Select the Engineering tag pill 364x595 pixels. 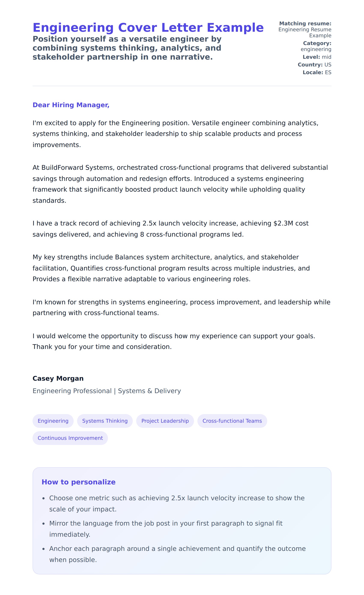point(53,421)
